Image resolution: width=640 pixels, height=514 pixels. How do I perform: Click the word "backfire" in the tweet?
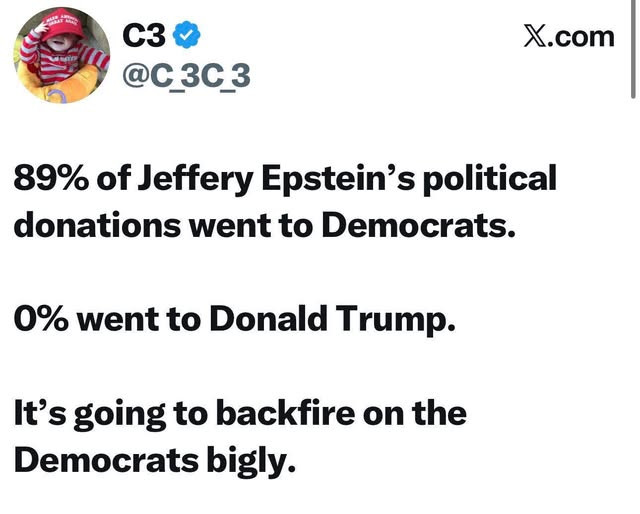pyautogui.click(x=285, y=414)
